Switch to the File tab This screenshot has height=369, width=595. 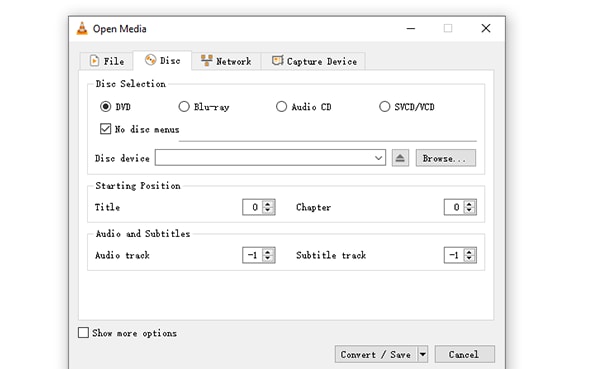[107, 61]
